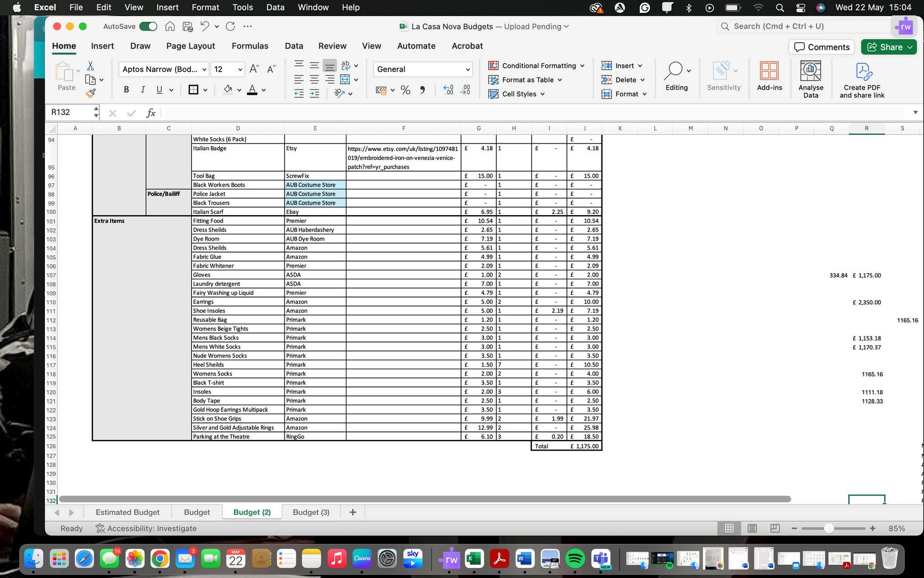The width and height of the screenshot is (924, 578).
Task: Click the Home icon in title bar
Action: (x=170, y=26)
